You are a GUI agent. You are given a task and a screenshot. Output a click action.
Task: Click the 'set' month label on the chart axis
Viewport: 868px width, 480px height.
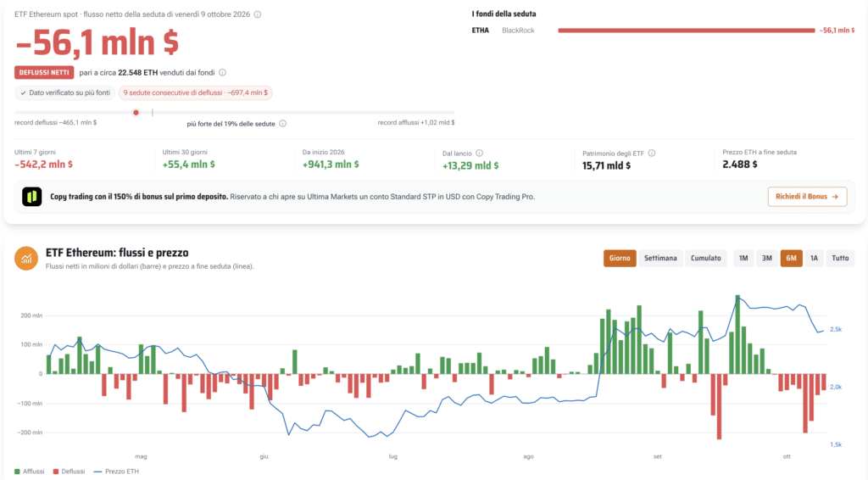pyautogui.click(x=657, y=457)
